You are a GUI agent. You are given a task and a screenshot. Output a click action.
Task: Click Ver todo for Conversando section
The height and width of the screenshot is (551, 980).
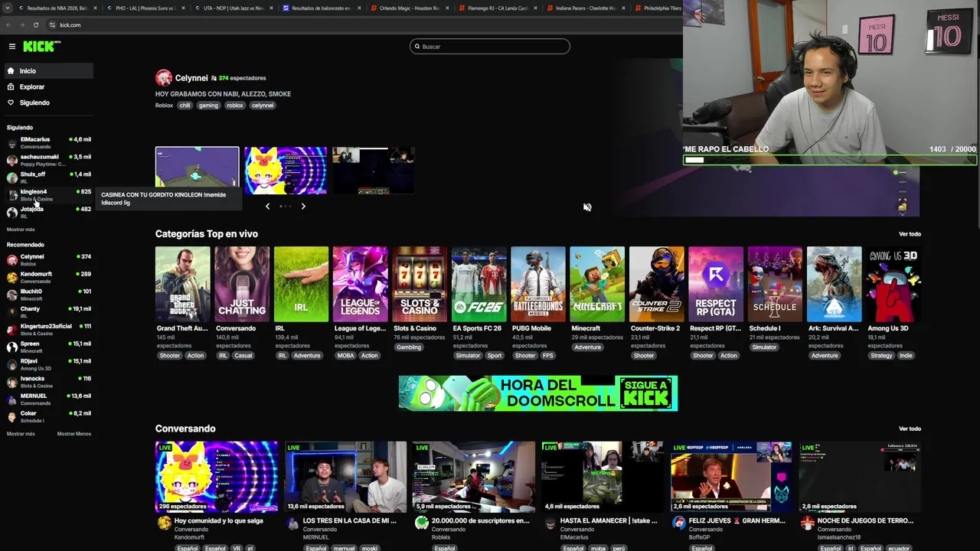click(910, 429)
